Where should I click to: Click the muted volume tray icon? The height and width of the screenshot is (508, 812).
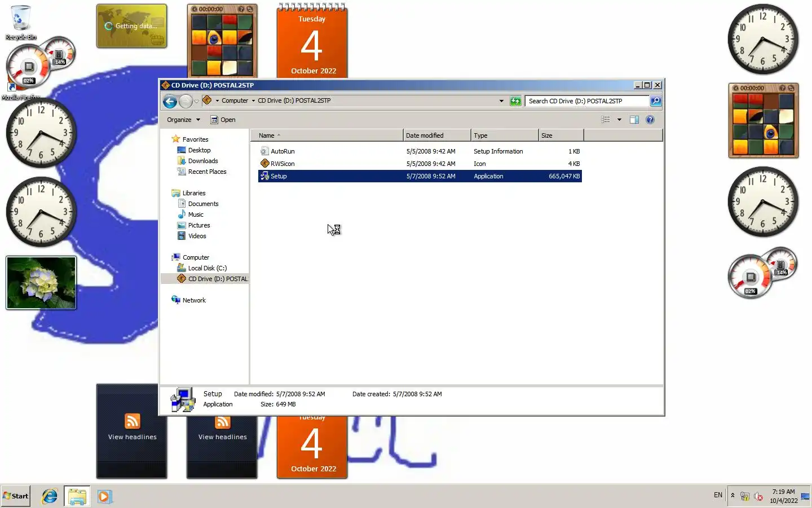(x=758, y=497)
